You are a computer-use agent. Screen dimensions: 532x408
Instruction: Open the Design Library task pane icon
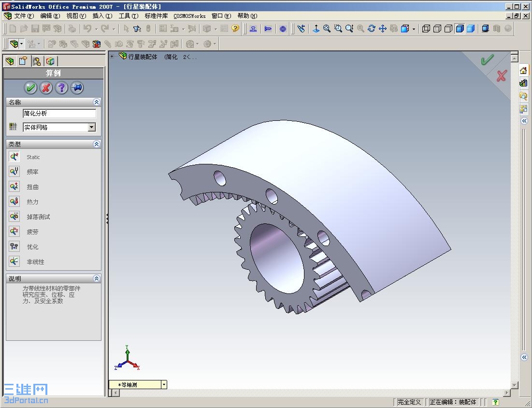(x=523, y=83)
